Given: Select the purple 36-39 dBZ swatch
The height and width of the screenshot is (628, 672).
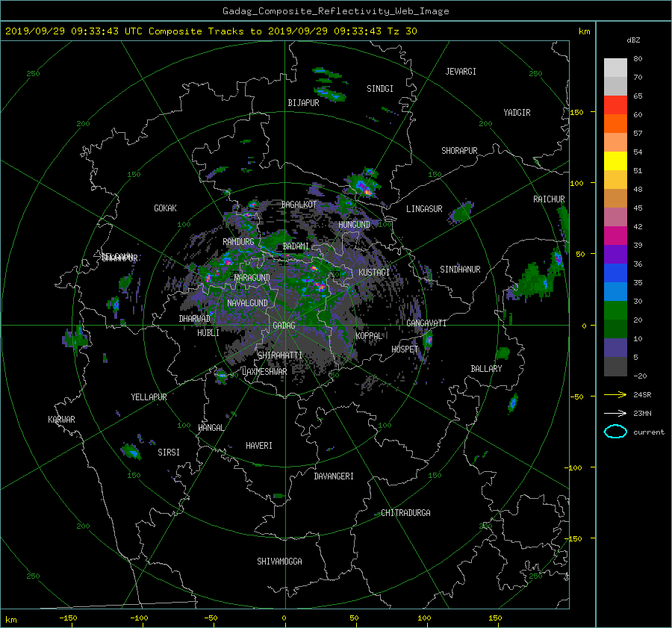Looking at the screenshot, I should pyautogui.click(x=615, y=255).
